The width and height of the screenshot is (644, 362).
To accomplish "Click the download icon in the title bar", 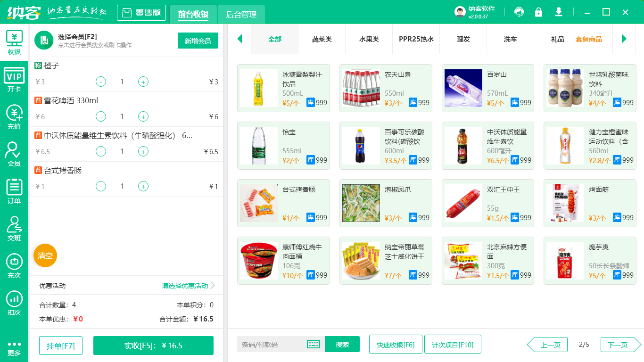I will coord(558,12).
